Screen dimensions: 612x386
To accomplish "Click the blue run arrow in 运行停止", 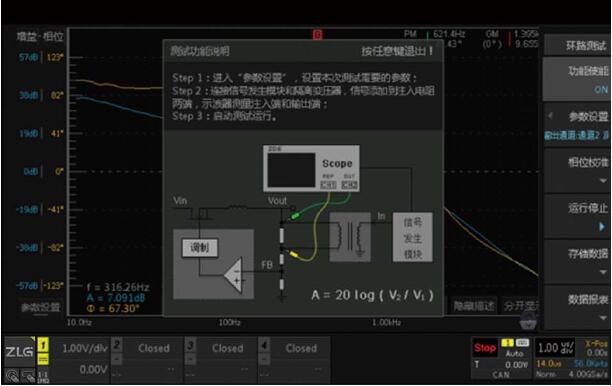I will coord(602,227).
